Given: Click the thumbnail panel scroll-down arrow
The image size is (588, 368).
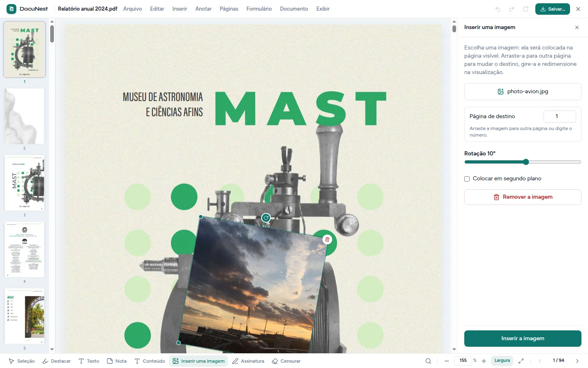Looking at the screenshot, I should point(52,350).
